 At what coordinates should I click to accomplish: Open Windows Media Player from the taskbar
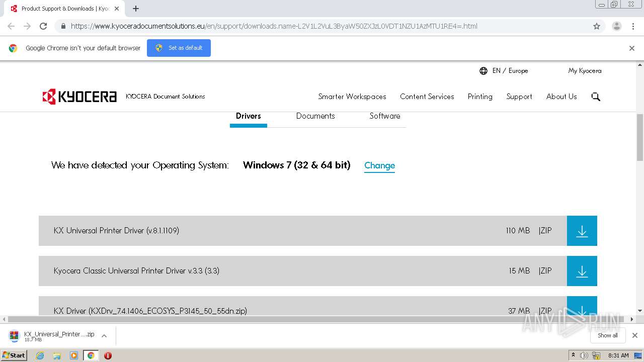(74, 355)
